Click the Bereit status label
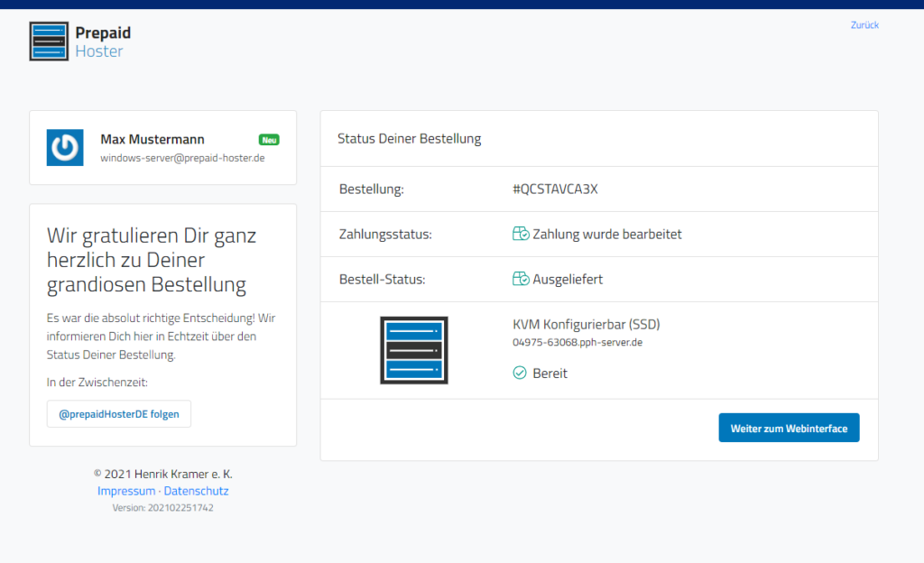 [x=550, y=374]
